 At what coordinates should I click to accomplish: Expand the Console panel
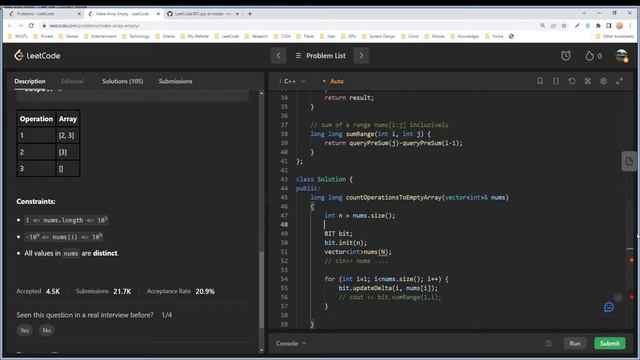[291, 343]
